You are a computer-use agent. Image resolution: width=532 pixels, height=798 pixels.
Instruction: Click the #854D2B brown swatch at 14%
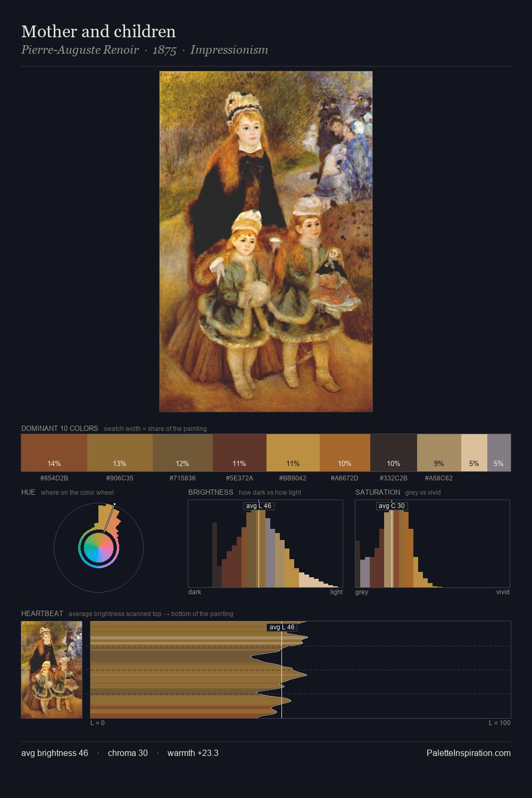click(54, 453)
